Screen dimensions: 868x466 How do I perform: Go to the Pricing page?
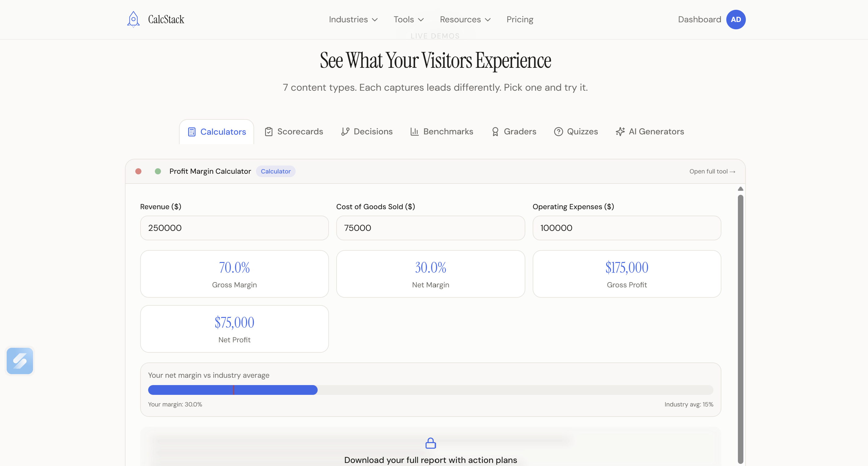coord(520,20)
